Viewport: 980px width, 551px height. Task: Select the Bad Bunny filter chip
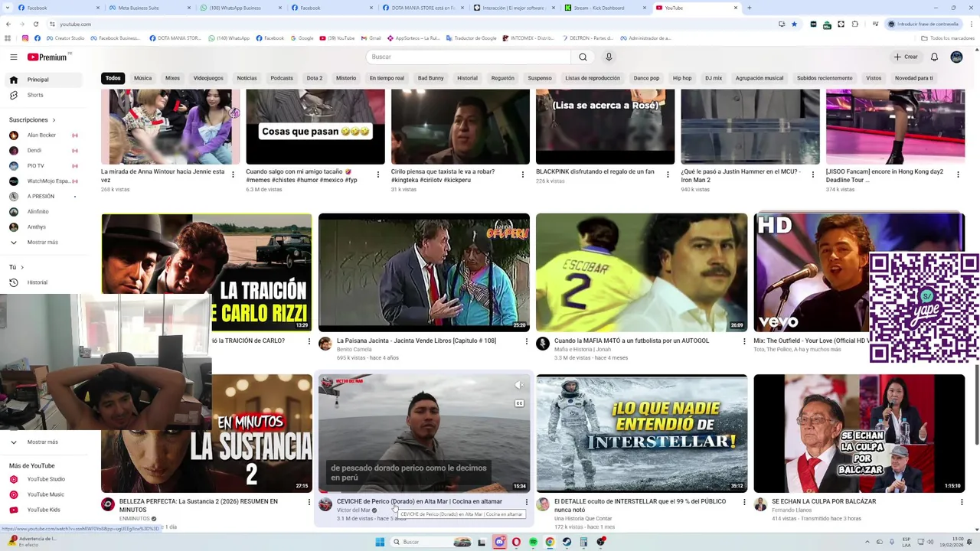(x=430, y=78)
